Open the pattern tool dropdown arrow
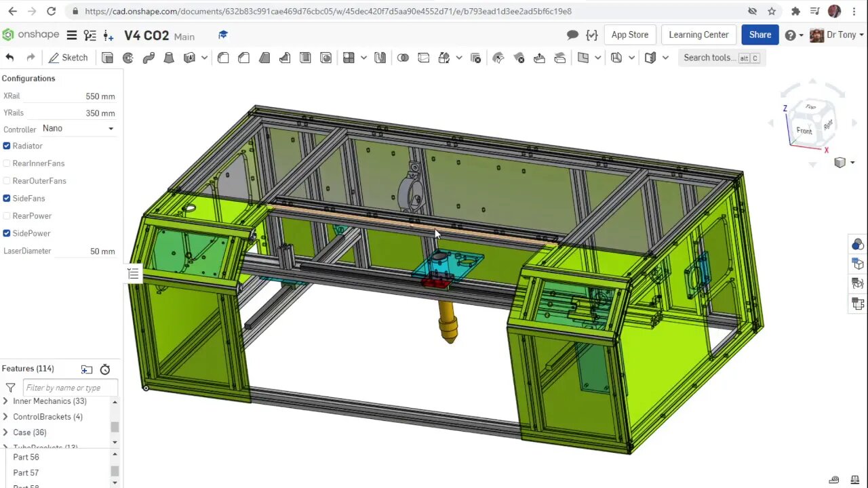 coord(363,58)
